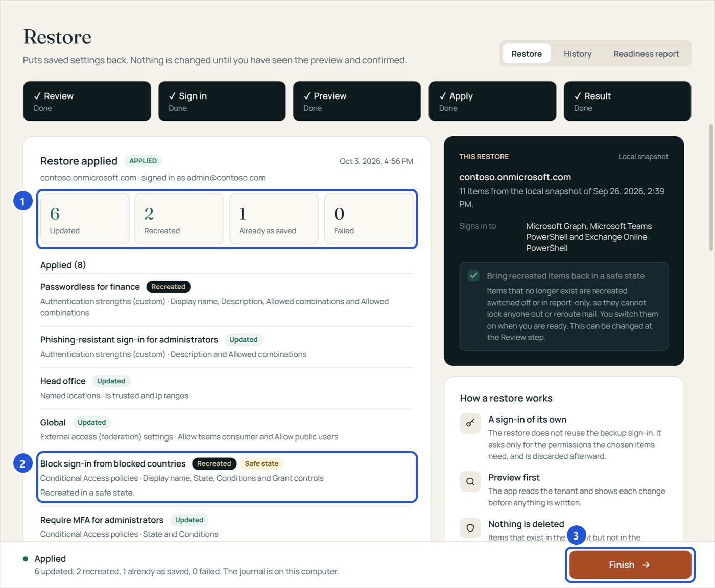Click Phishing-resistant sign-in for administrators item
The height and width of the screenshot is (588, 715).
(129, 340)
